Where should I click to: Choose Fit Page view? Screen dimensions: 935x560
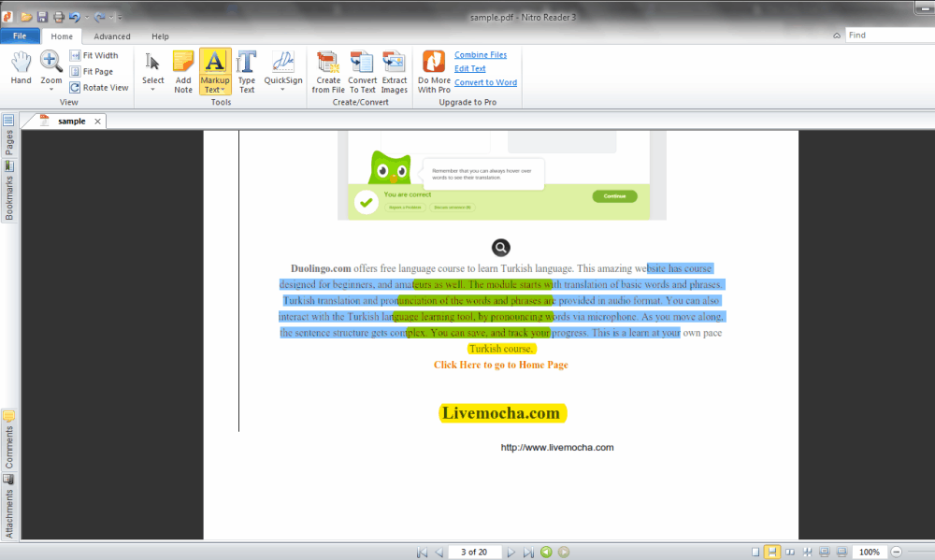pyautogui.click(x=92, y=72)
